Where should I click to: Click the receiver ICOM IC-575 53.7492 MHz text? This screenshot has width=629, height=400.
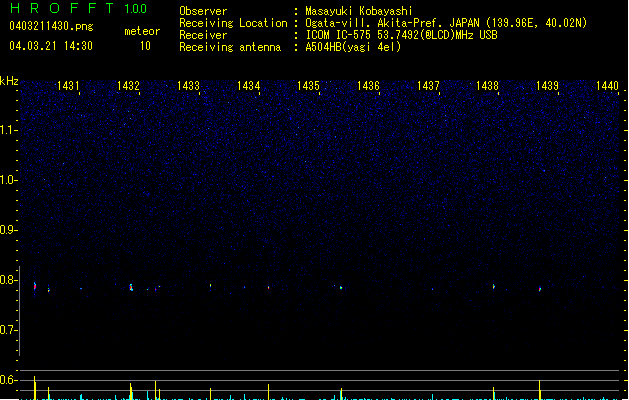pyautogui.click(x=401, y=35)
